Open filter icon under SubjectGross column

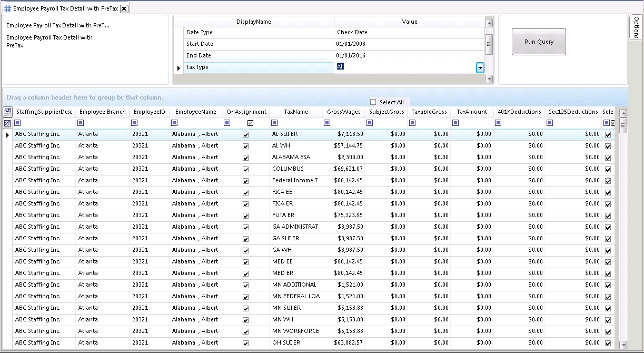pyautogui.click(x=370, y=123)
